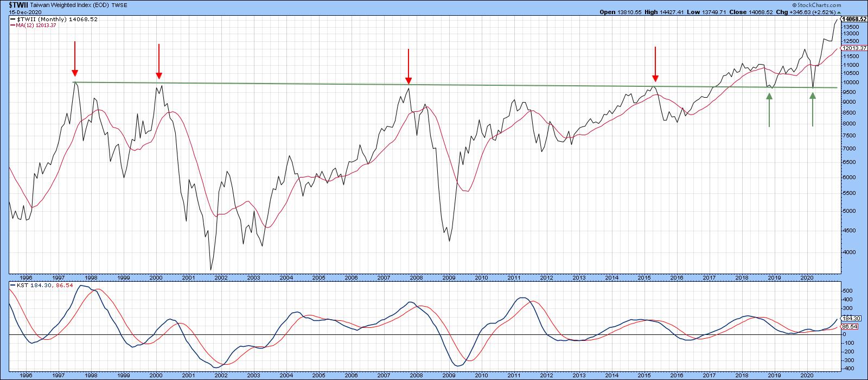
Task: Select the red arrow above the 2015 peak
Action: click(655, 64)
